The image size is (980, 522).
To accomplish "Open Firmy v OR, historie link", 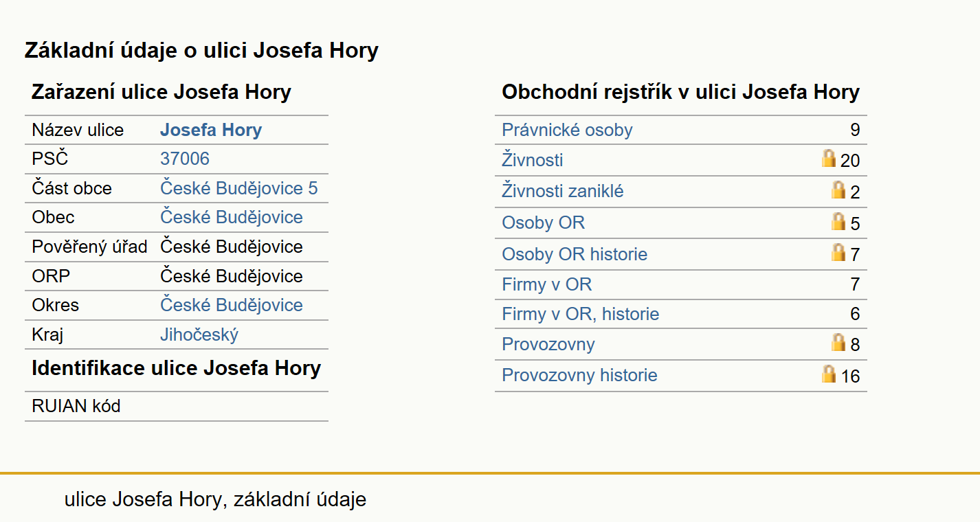I will pos(581,315).
